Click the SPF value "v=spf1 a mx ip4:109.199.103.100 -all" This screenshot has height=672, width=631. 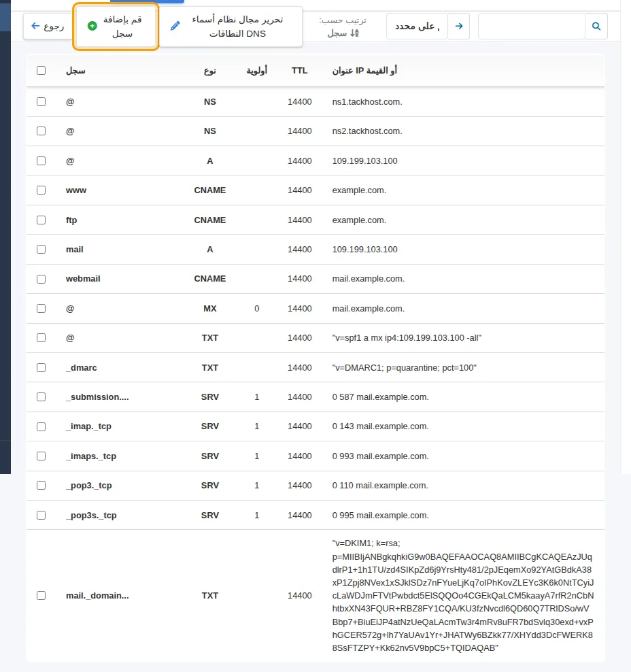pos(407,338)
